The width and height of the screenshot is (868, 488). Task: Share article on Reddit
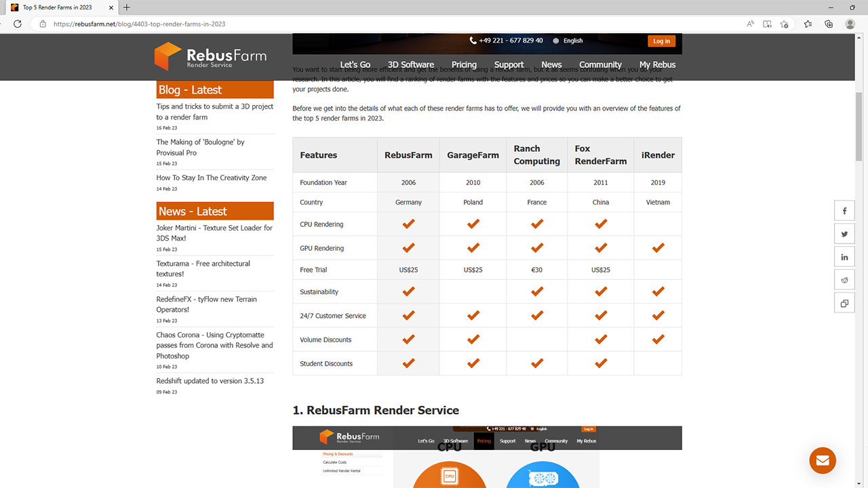[844, 280]
